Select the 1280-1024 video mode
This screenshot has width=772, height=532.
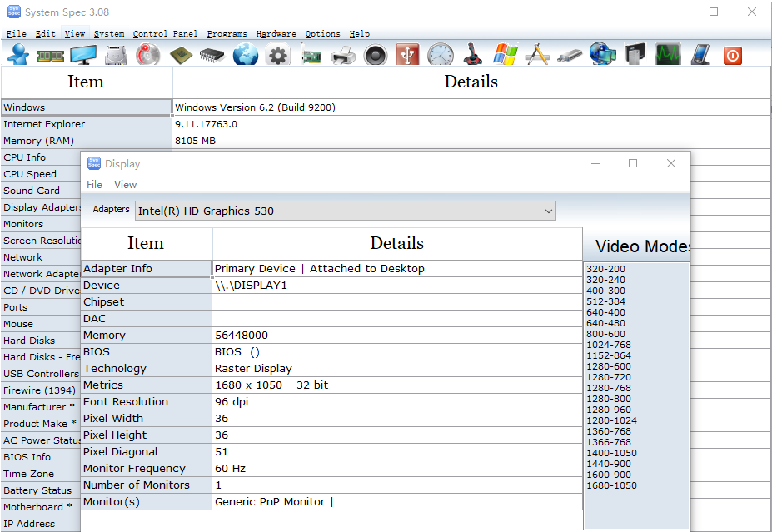(610, 420)
